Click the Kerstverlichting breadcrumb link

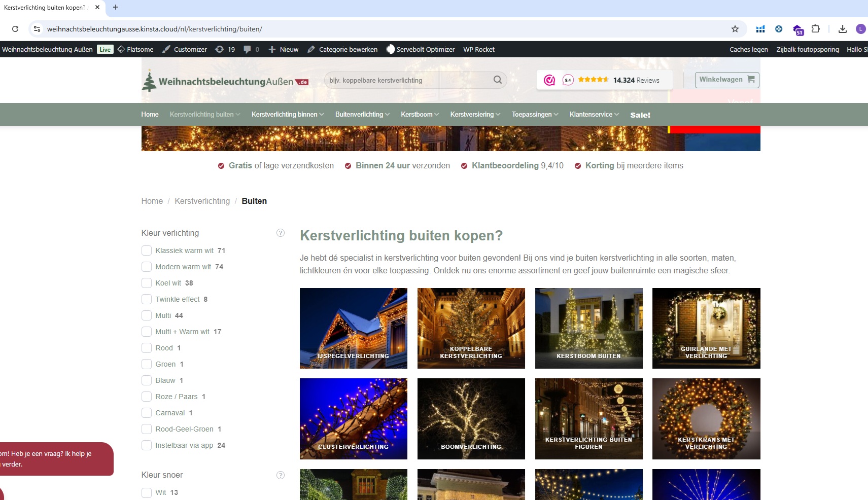coord(202,201)
